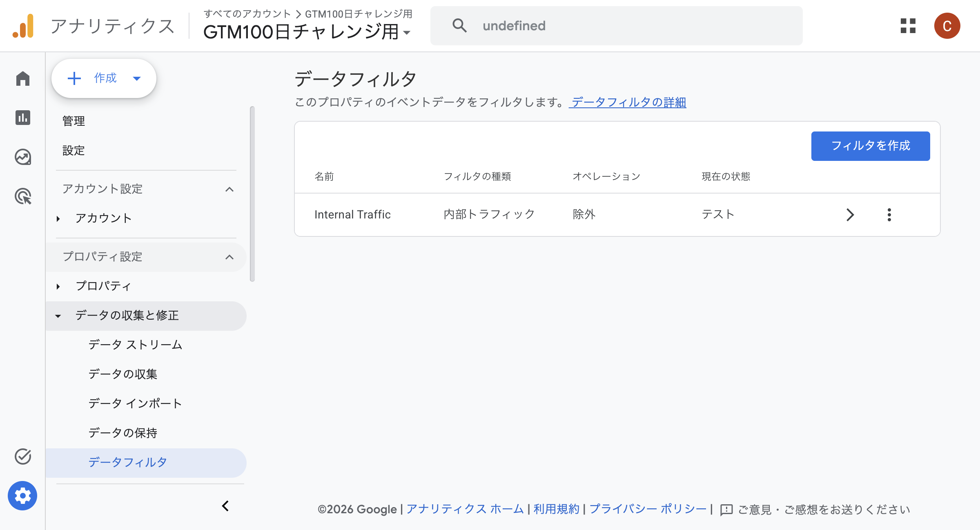The width and height of the screenshot is (980, 530).
Task: Click データフィルタ page heading
Action: [355, 79]
